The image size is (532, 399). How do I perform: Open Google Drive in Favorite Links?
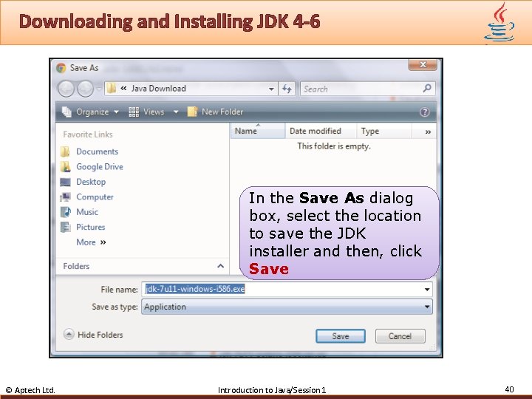(100, 166)
